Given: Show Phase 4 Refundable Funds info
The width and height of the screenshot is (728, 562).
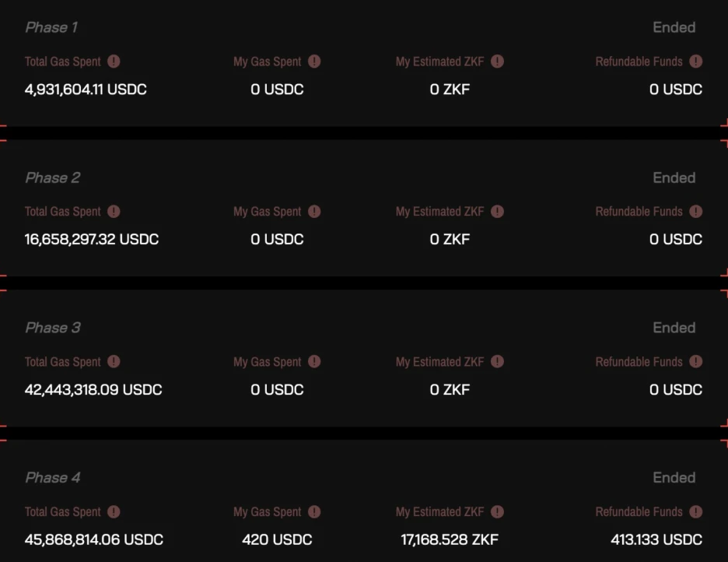Looking at the screenshot, I should click(695, 512).
